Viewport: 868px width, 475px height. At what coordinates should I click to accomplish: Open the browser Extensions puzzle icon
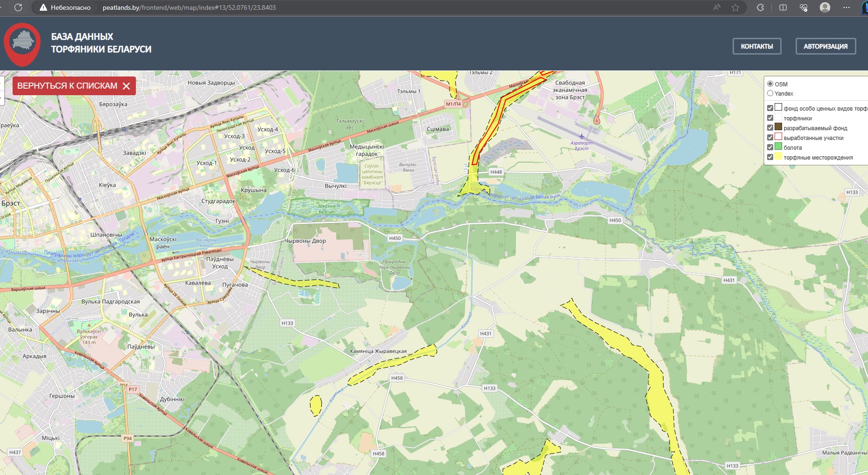[x=761, y=7]
